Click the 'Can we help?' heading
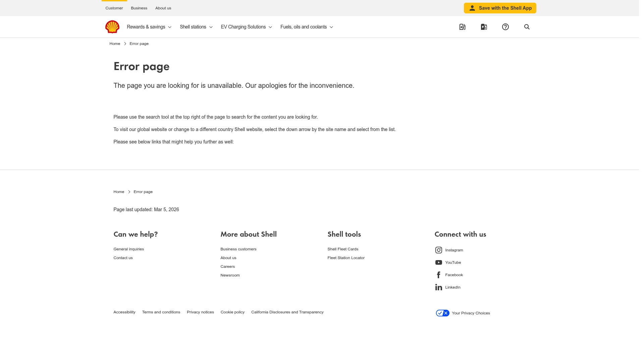Screen dimensions: 644x362 pyautogui.click(x=136, y=234)
